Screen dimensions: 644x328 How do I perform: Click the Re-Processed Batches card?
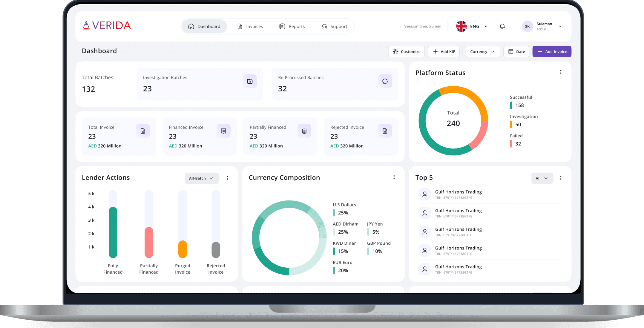point(335,84)
